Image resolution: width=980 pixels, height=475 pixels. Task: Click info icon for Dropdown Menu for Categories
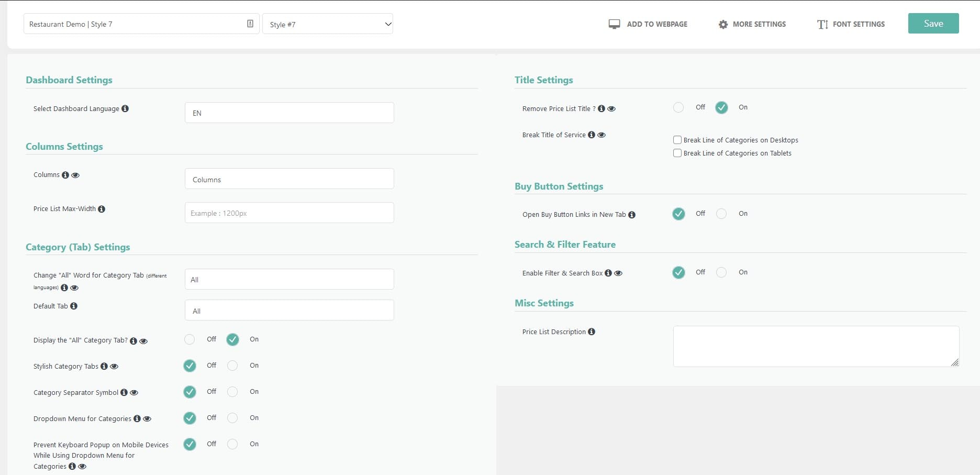(137, 418)
